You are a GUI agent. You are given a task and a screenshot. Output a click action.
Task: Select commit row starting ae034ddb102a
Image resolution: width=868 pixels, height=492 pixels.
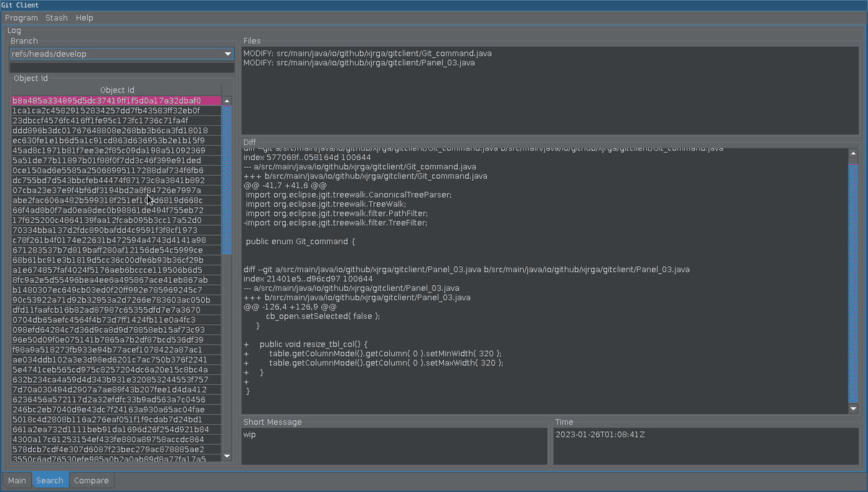pyautogui.click(x=116, y=360)
